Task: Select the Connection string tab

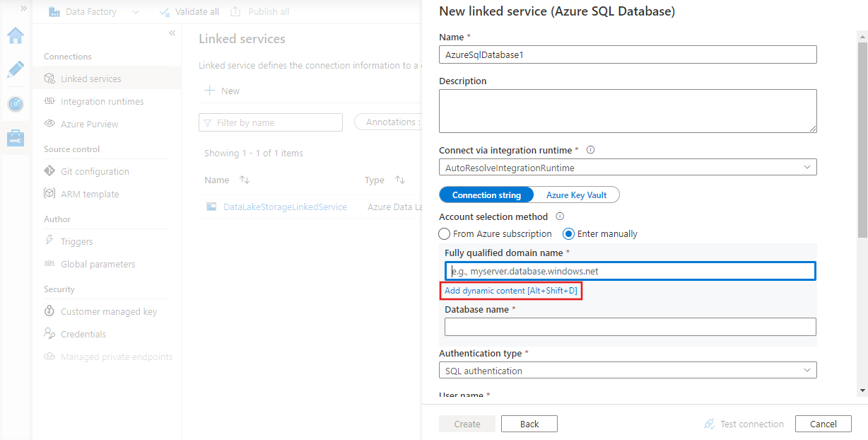Action: [486, 194]
